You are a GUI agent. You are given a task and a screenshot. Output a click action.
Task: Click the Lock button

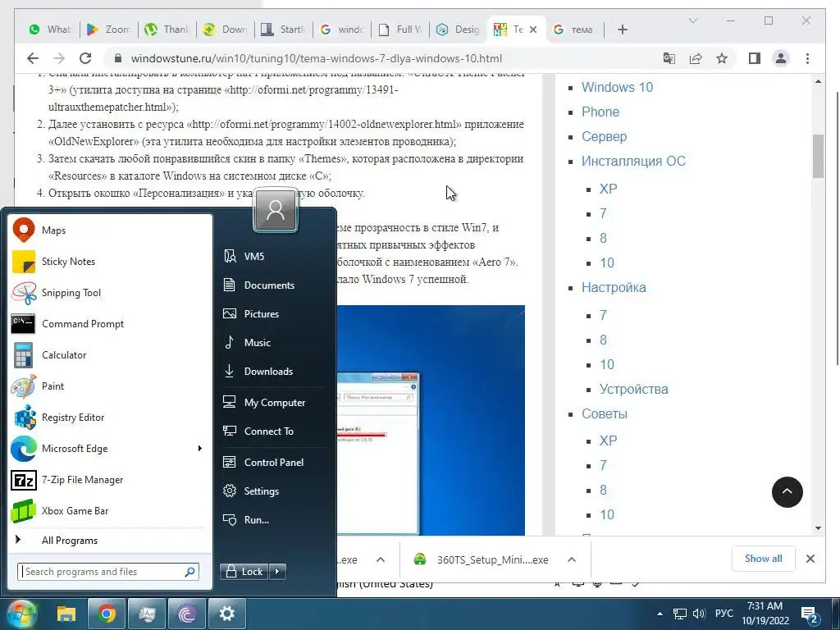(244, 572)
